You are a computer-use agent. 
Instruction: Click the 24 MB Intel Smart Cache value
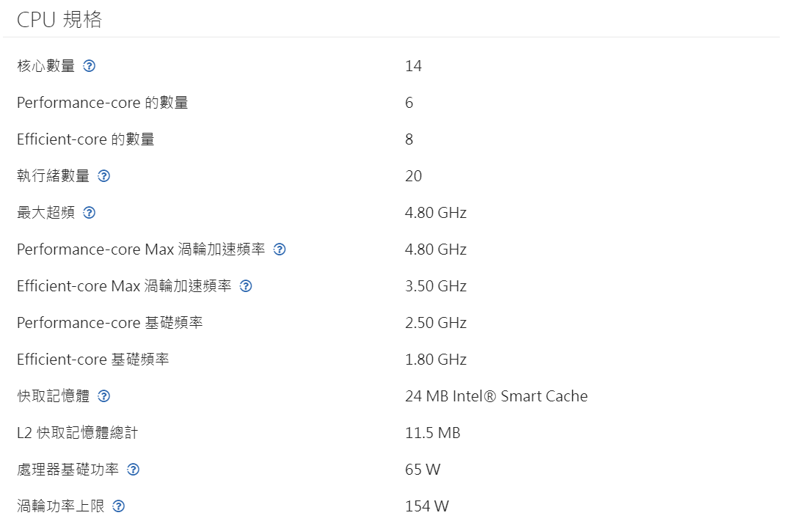click(496, 396)
